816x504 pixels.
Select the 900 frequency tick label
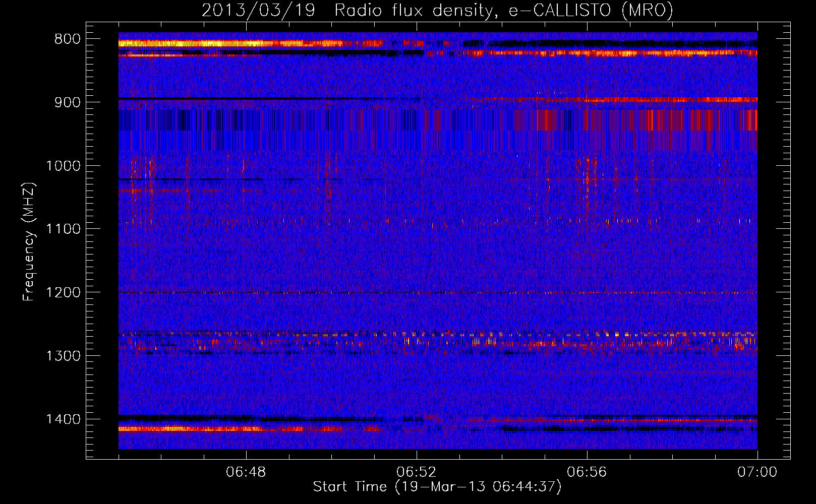pos(67,102)
